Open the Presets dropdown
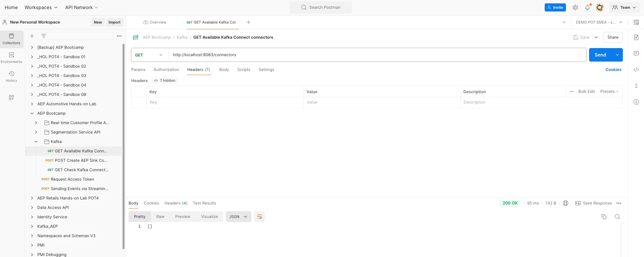This screenshot has width=644, height=257. coord(609,91)
